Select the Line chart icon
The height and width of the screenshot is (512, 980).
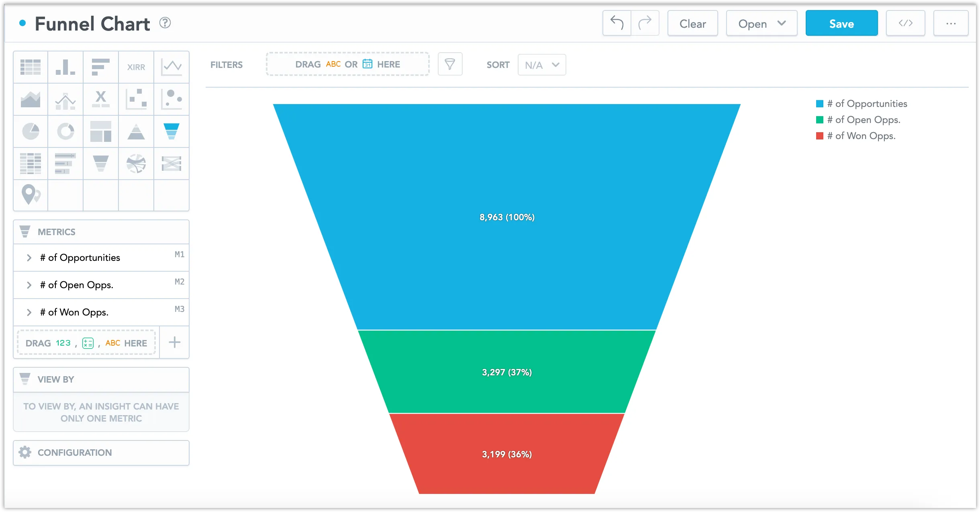coord(171,67)
